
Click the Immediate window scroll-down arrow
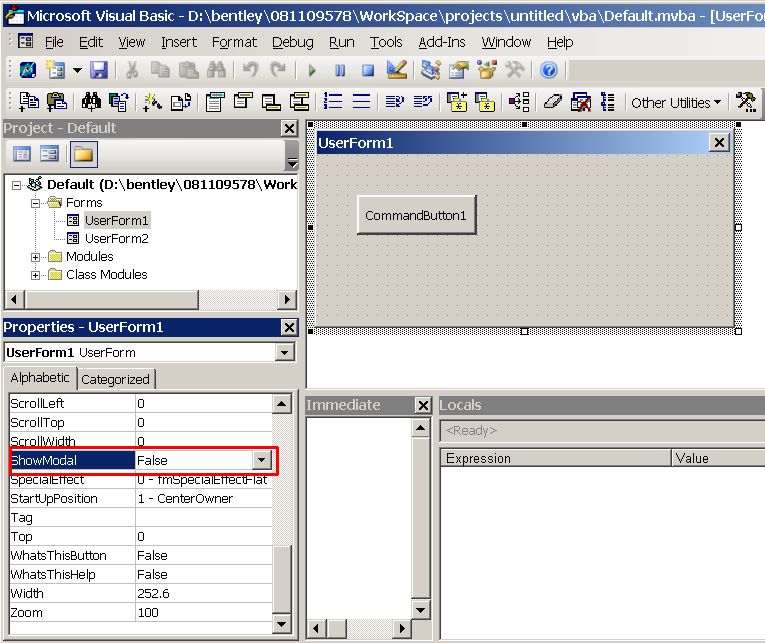421,610
